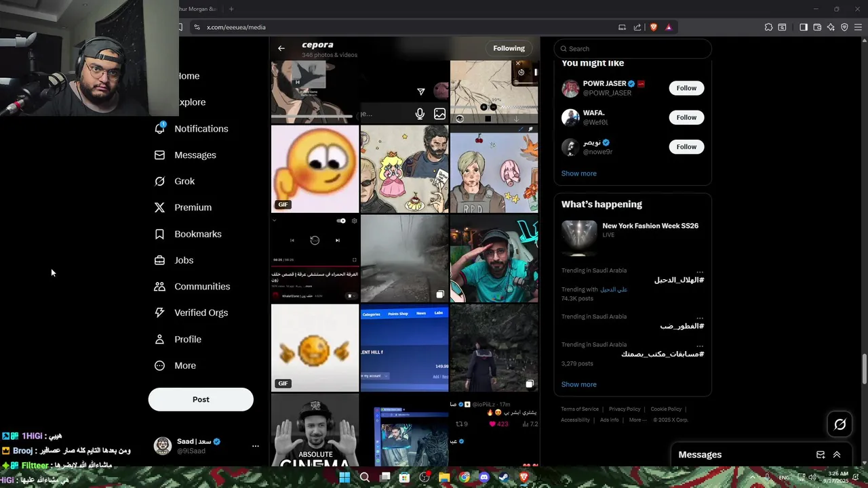868x488 pixels.
Task: Open Windows Start button on taskbar
Action: [x=344, y=477]
